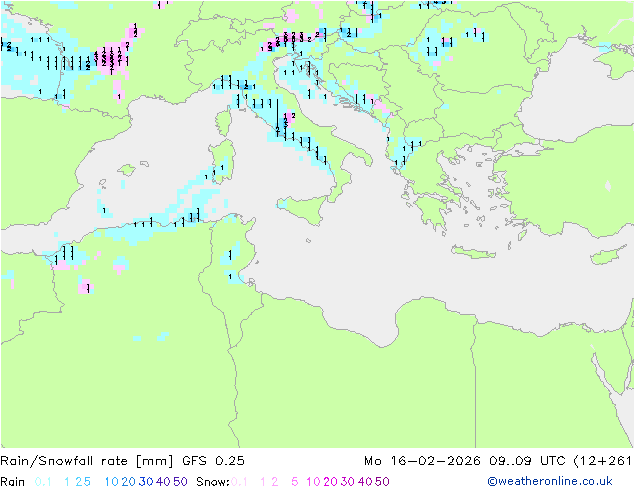Screen dimensions: 634x490
Task: Select the 'Rain/Snowfall rate [mm] GFS 0.25' title
Action: [122, 461]
